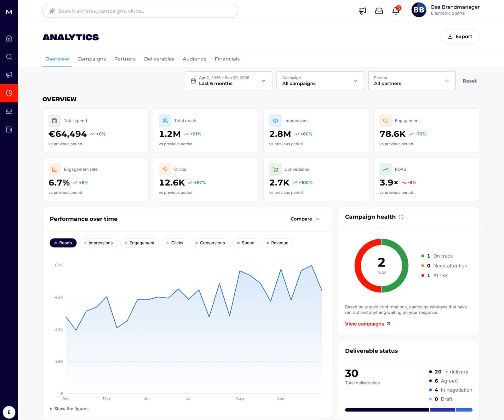Toggle the Spend metric chip
This screenshot has width=504, height=420.
tap(245, 243)
